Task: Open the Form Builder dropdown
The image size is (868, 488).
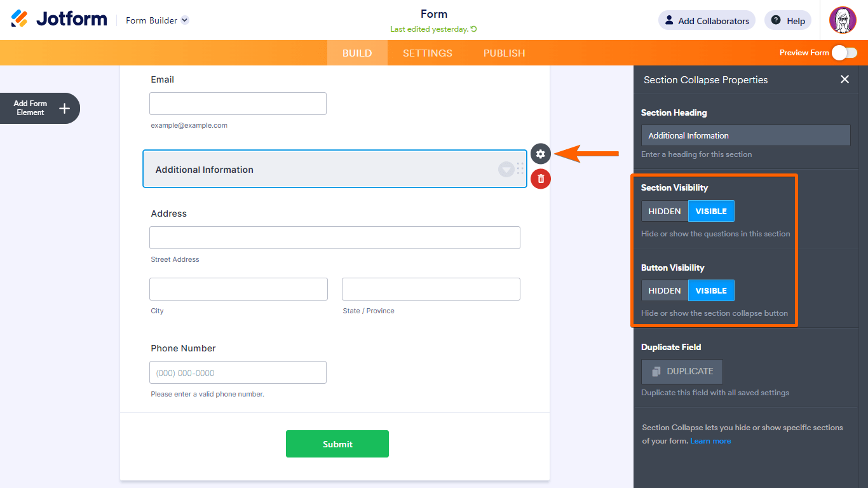Action: (x=184, y=20)
